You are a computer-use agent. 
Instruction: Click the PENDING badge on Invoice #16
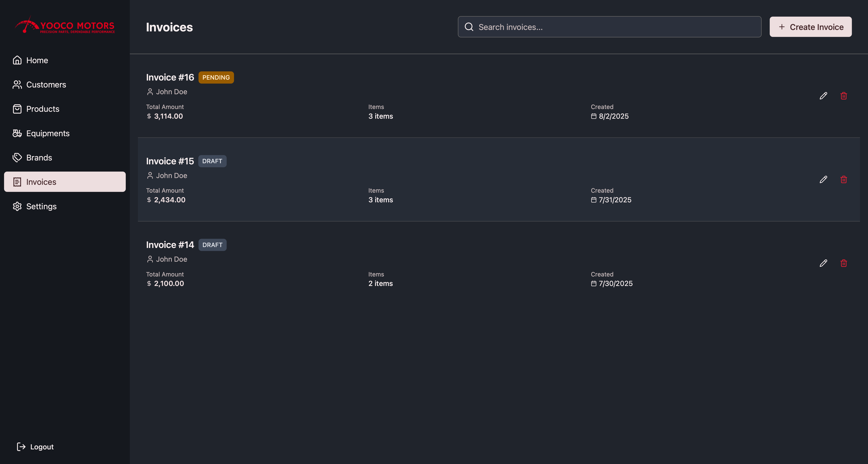[x=216, y=77]
